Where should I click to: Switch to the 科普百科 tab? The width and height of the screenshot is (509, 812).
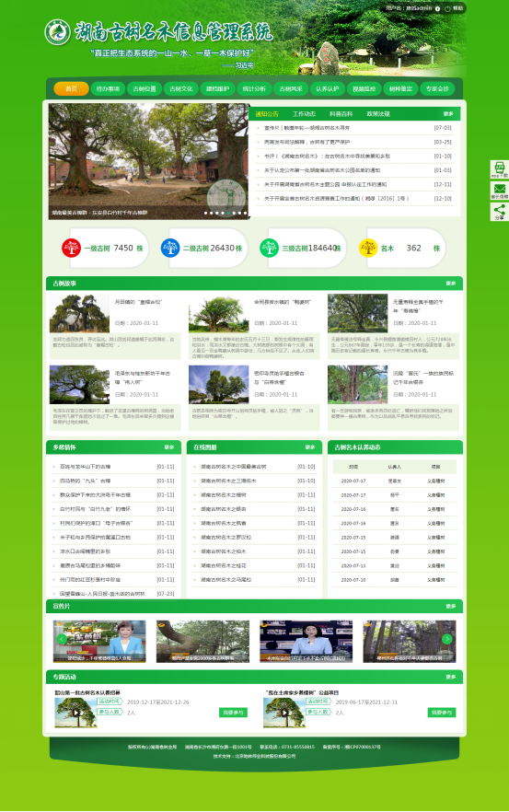341,114
